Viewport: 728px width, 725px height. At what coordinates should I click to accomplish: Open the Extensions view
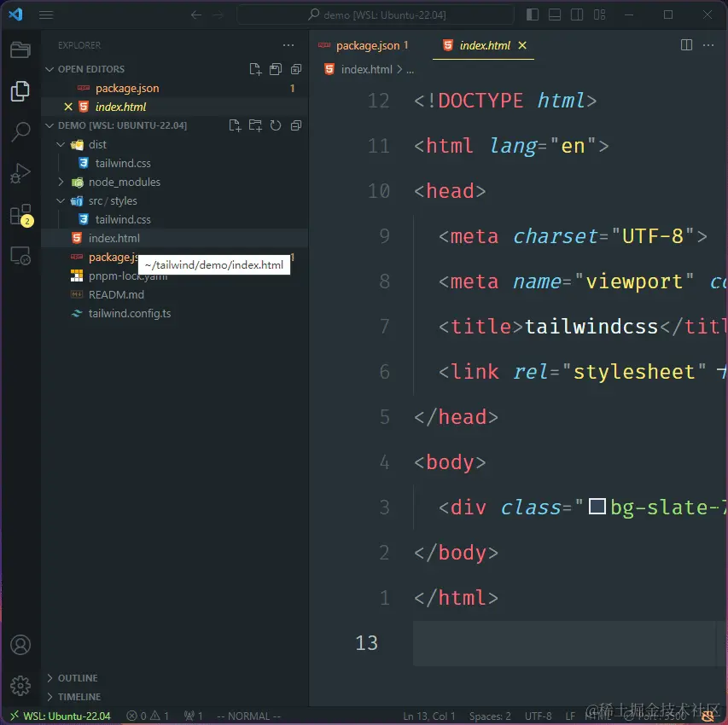tap(20, 215)
